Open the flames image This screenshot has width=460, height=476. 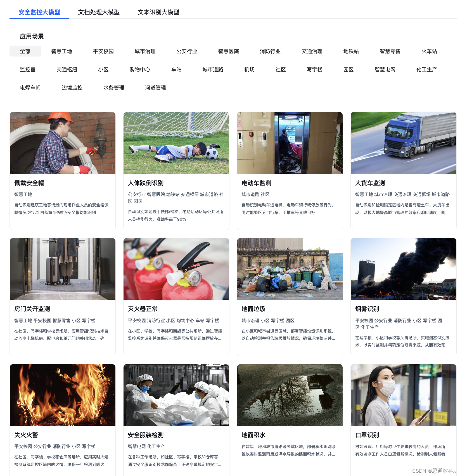click(63, 395)
